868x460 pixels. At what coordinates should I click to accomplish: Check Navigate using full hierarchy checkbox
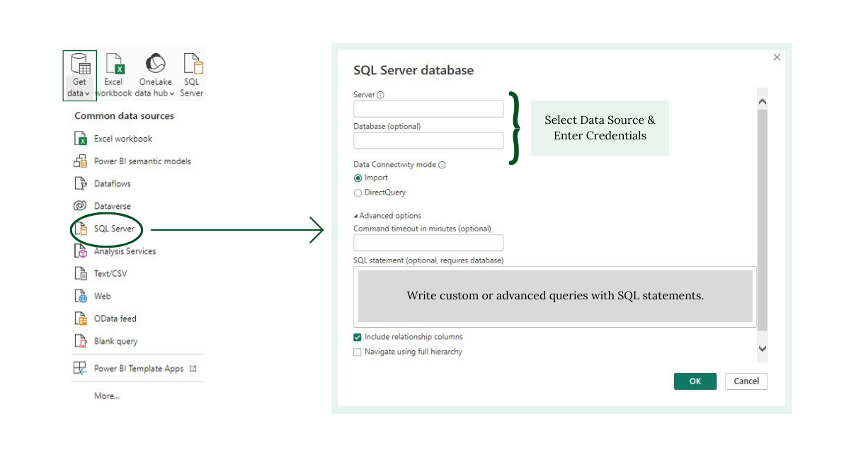pyautogui.click(x=358, y=352)
